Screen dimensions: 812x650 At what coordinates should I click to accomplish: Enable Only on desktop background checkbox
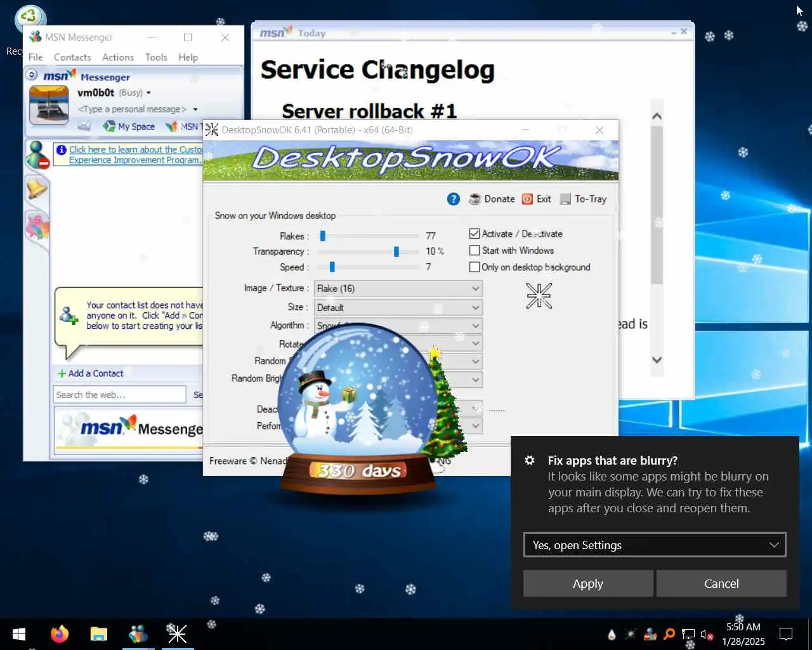(x=475, y=267)
